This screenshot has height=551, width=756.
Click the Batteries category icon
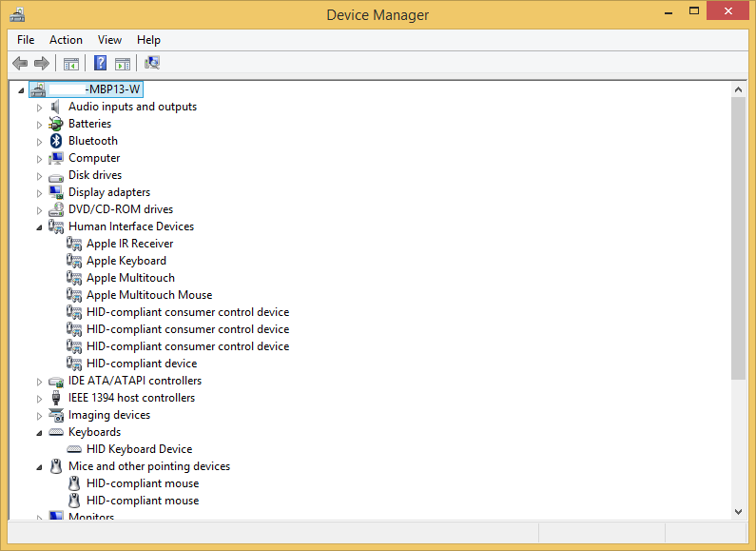click(x=56, y=124)
